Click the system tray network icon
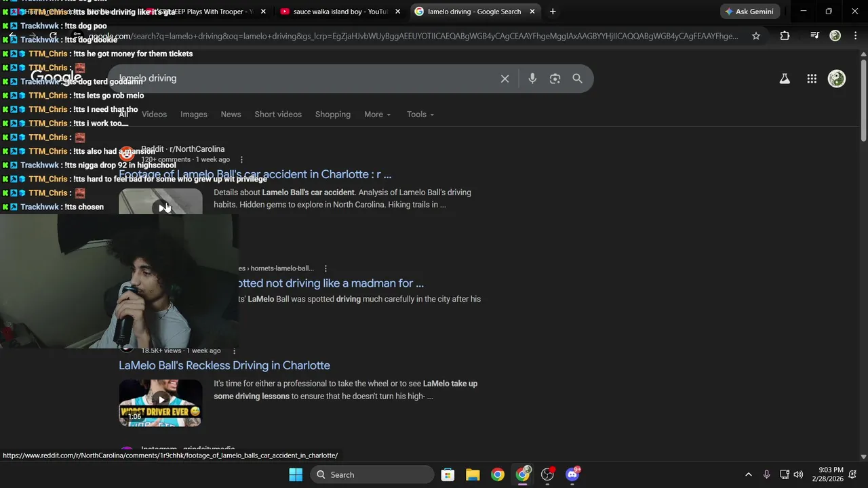Image resolution: width=868 pixels, height=488 pixels. 783,474
